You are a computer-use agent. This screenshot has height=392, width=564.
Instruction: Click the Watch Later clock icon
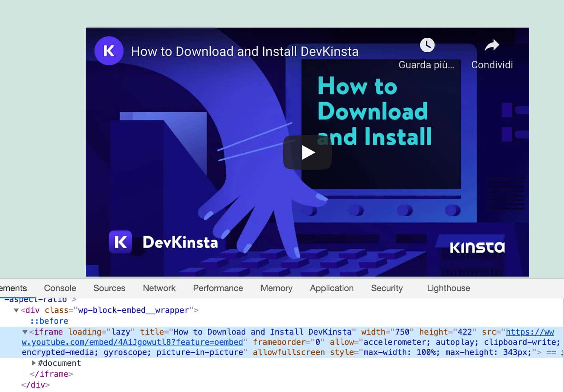[427, 45]
